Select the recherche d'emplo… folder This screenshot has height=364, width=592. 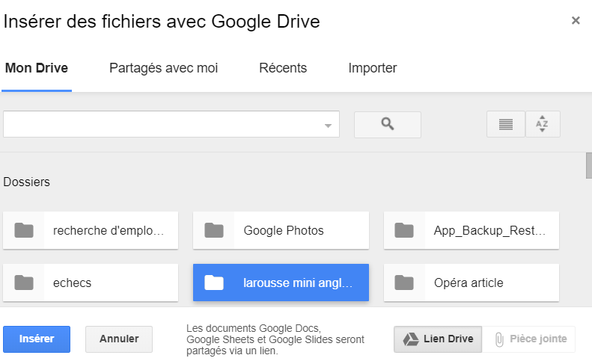click(91, 230)
